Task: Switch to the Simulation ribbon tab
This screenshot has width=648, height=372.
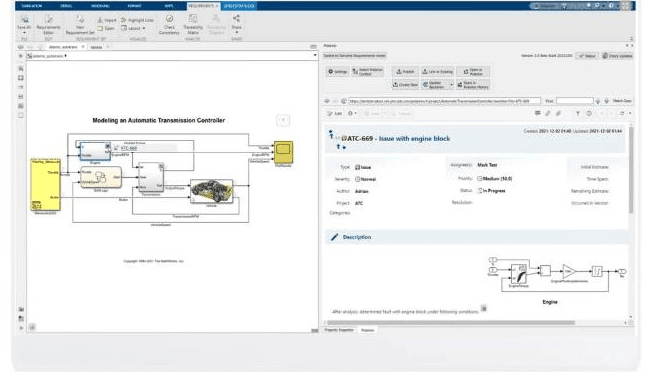Action: 32,6
